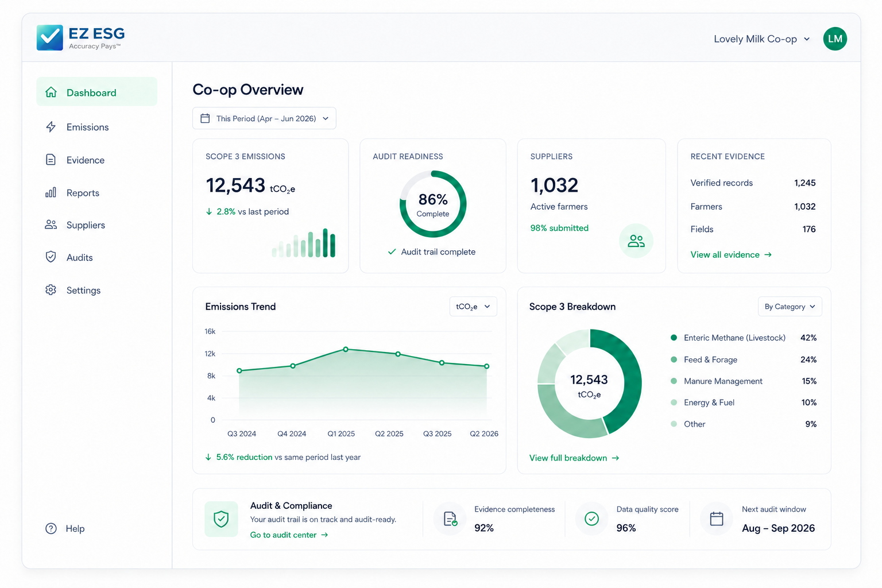
Task: Click the Data quality score check icon
Action: click(592, 519)
